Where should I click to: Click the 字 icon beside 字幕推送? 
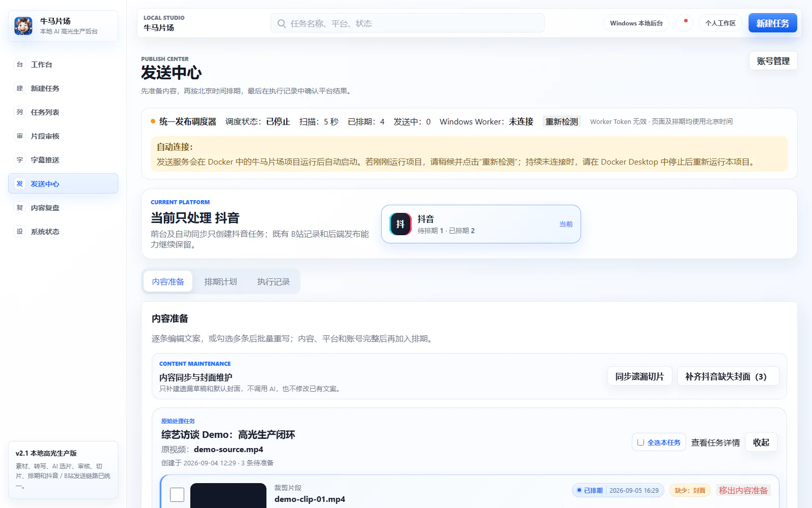coord(20,160)
